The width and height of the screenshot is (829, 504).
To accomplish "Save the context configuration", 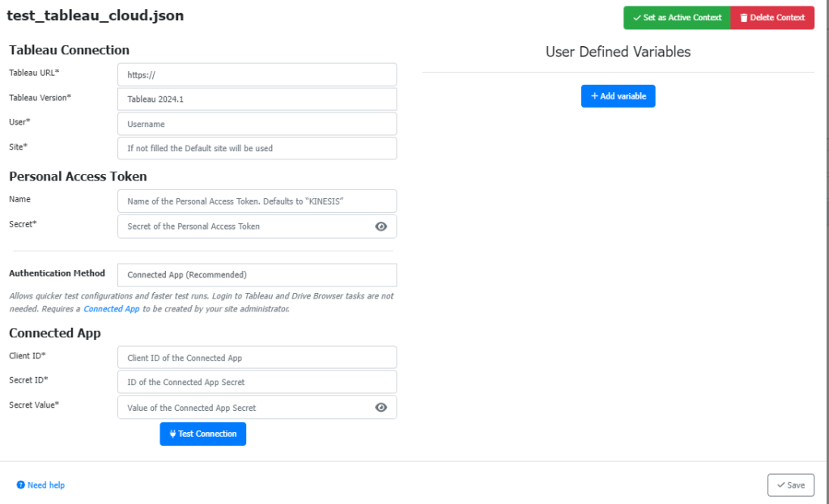I will tap(790, 485).
